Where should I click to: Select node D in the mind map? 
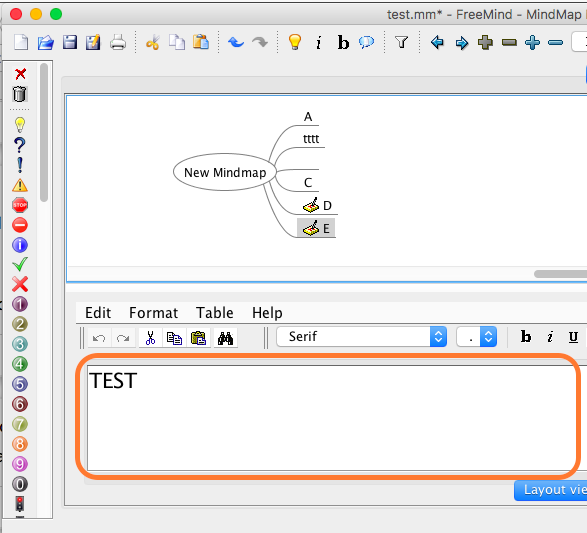327,205
